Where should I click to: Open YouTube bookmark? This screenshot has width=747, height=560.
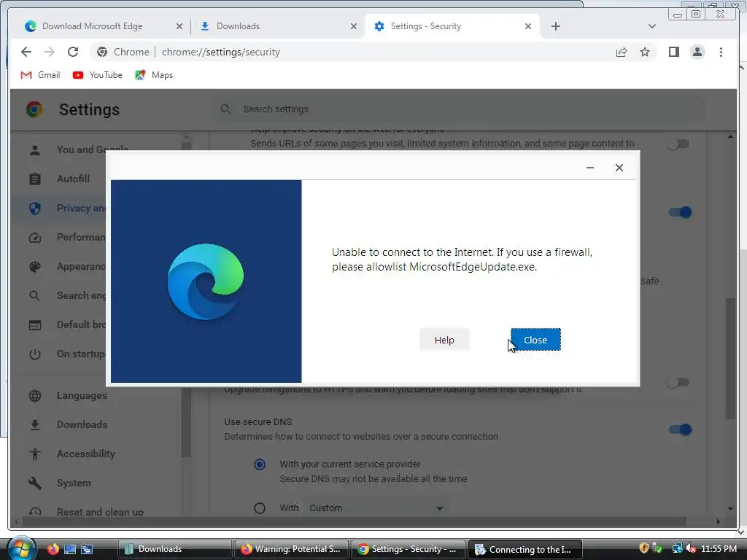[x=98, y=75]
